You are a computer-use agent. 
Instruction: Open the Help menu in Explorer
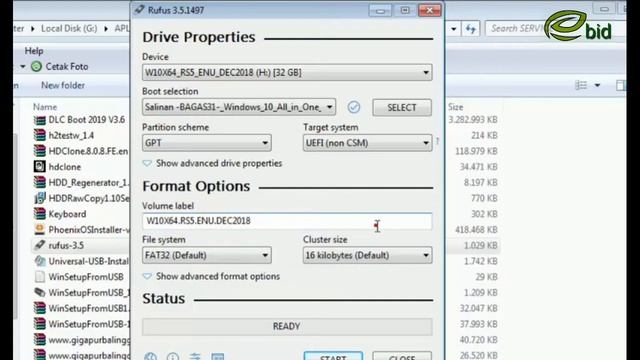(34, 51)
